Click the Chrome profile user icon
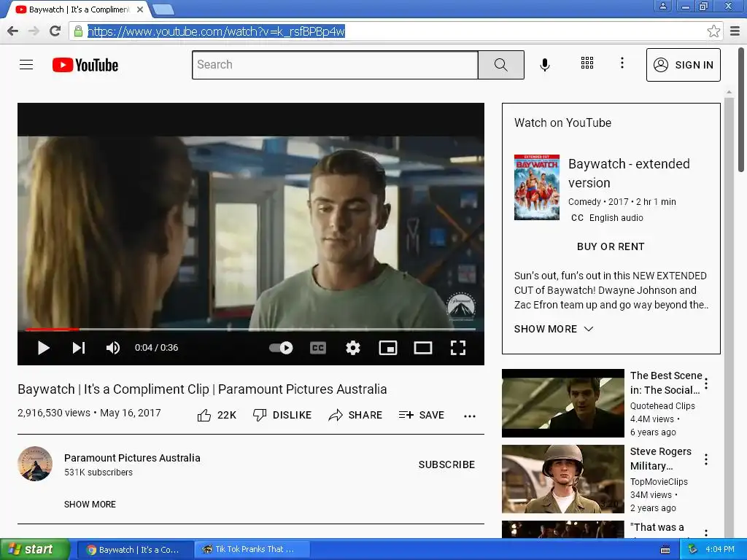This screenshot has width=747, height=560. tap(662, 6)
